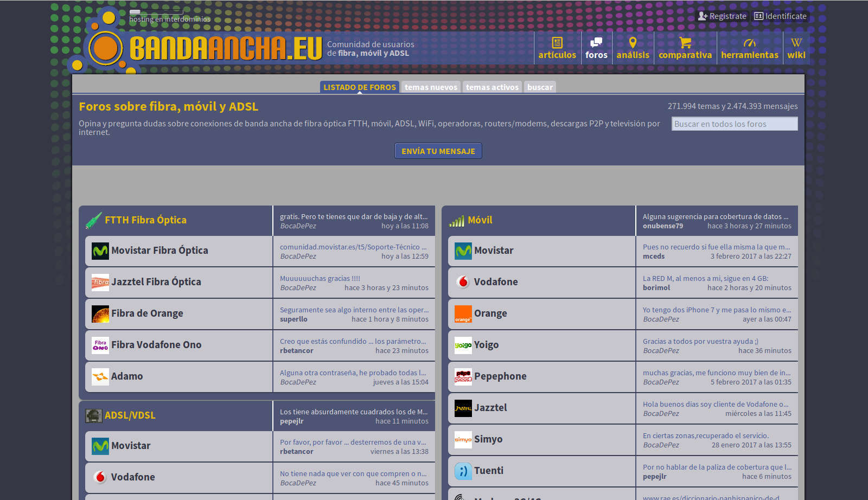This screenshot has width=868, height=500.
Task: Open the Tuenti forum
Action: click(x=489, y=471)
